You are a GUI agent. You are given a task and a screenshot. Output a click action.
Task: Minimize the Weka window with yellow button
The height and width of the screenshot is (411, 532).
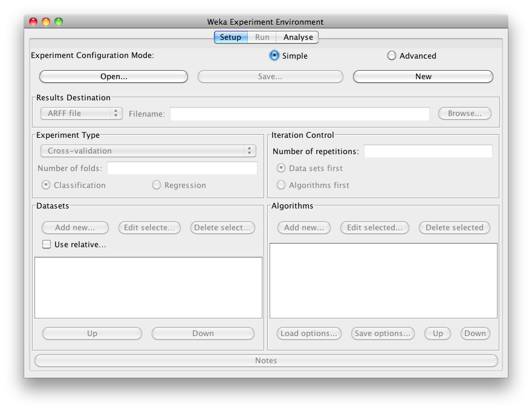coord(46,22)
